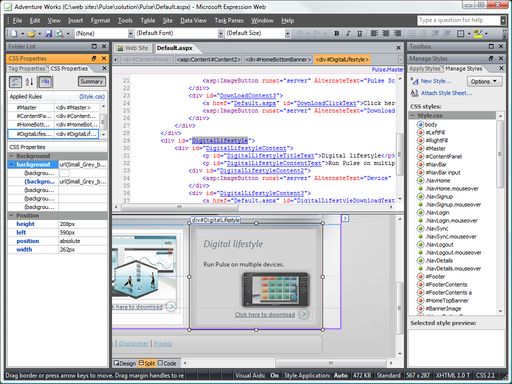Align text left
512x384 pixels.
click(x=374, y=33)
